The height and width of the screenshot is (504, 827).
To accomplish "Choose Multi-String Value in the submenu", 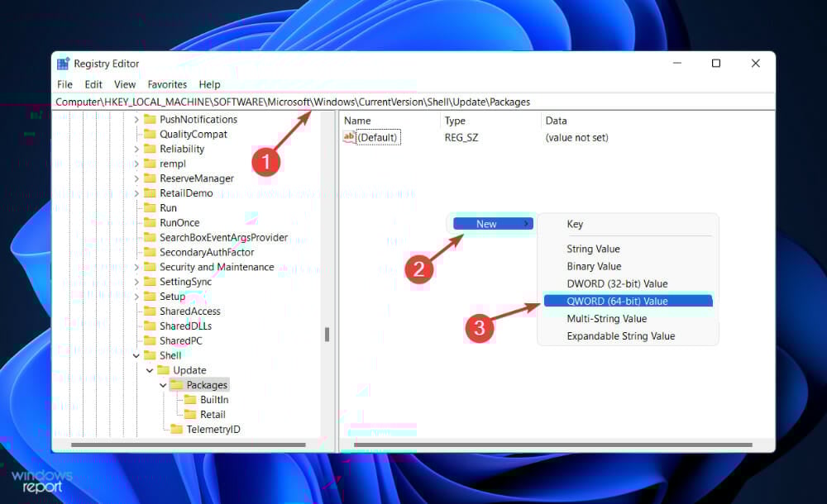I will click(606, 318).
